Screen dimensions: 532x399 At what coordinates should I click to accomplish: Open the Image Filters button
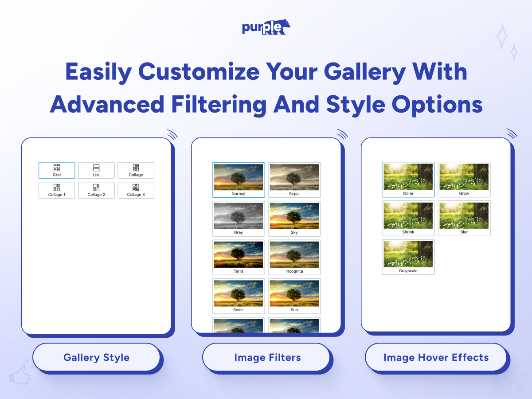coord(267,357)
